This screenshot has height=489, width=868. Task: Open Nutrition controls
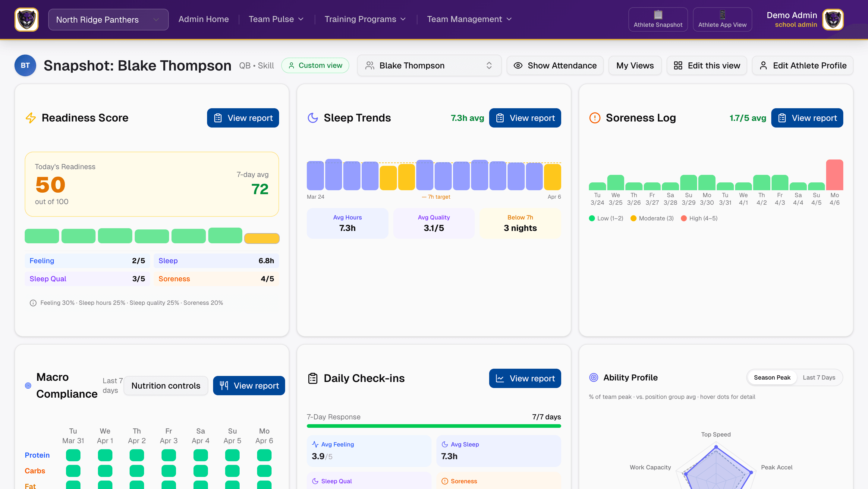coord(166,386)
